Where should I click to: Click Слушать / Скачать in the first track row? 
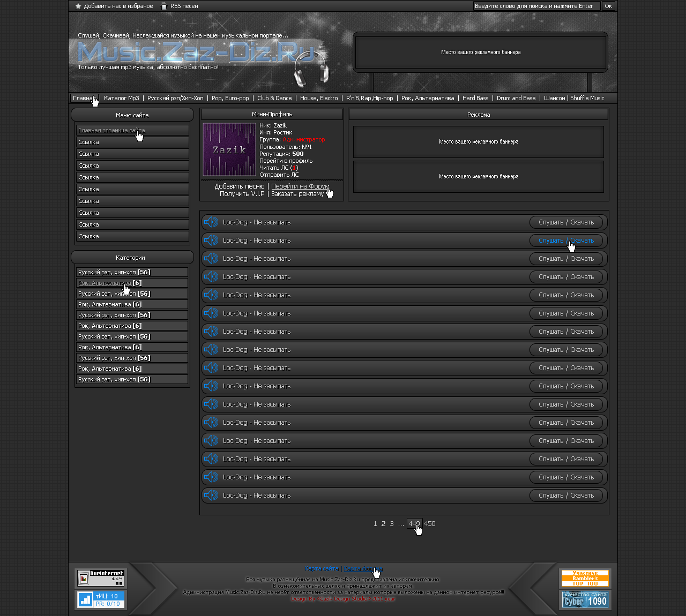click(x=566, y=222)
